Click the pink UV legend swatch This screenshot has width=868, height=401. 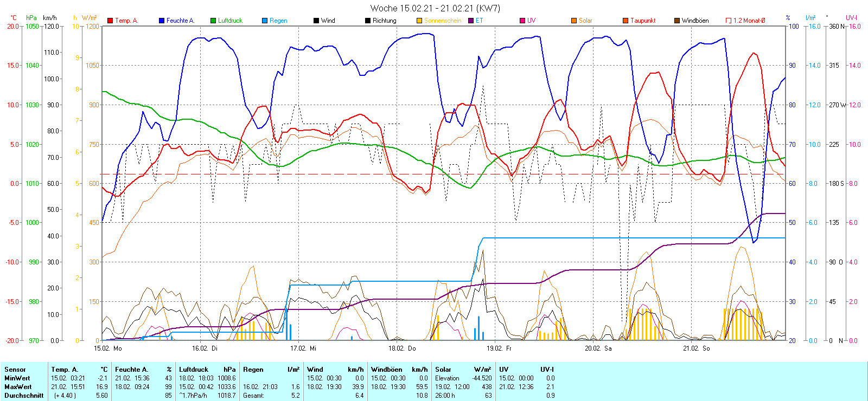tap(522, 21)
